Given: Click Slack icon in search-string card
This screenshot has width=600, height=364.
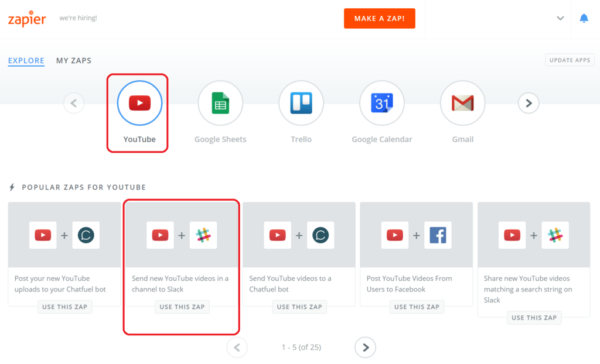Looking at the screenshot, I should coord(555,235).
